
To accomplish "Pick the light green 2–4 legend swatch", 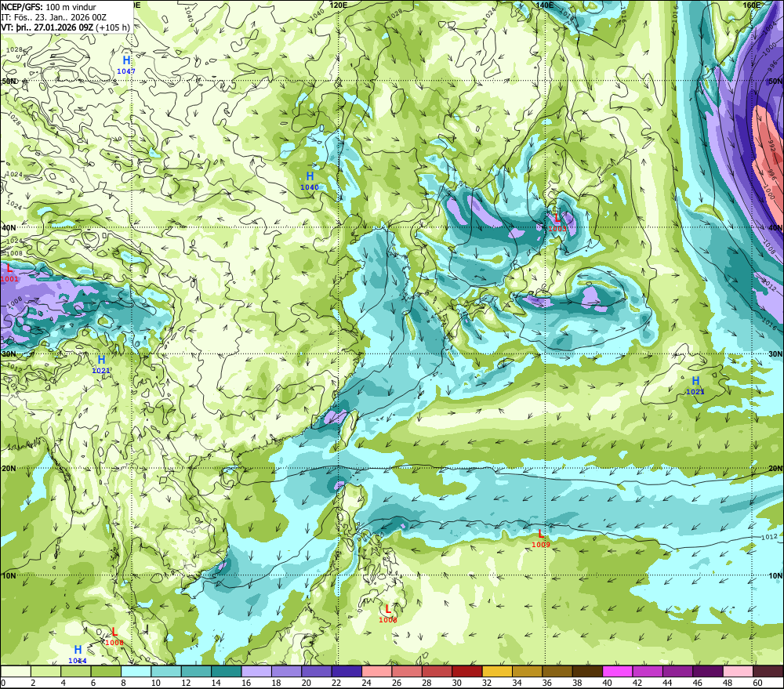I will tap(46, 671).
